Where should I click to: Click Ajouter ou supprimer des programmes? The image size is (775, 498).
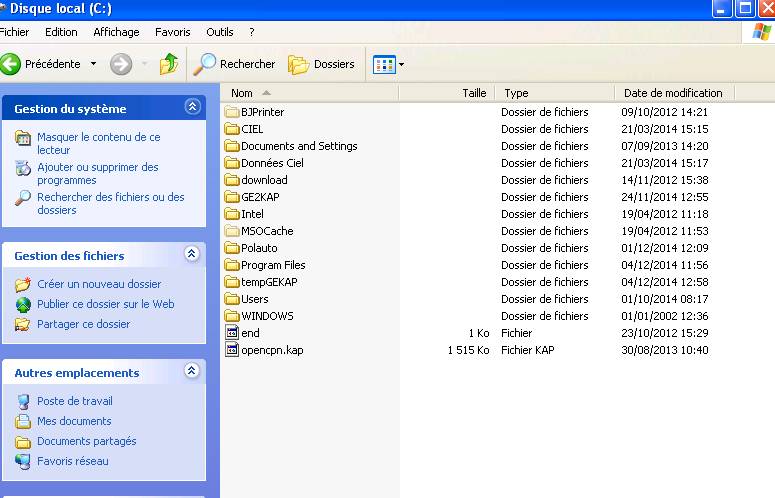pos(98,173)
